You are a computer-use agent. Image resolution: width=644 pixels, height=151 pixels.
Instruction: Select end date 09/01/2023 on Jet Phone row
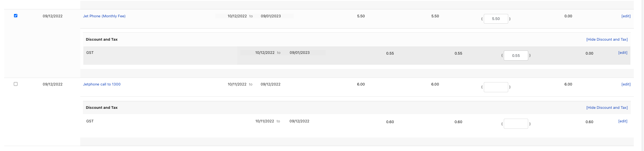coord(271,16)
